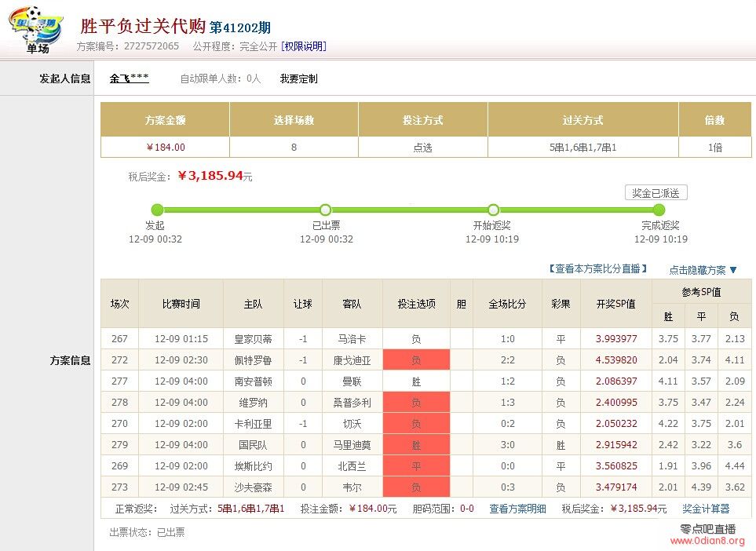The width and height of the screenshot is (756, 551).
Task: Click match number 272
Action: 119,360
